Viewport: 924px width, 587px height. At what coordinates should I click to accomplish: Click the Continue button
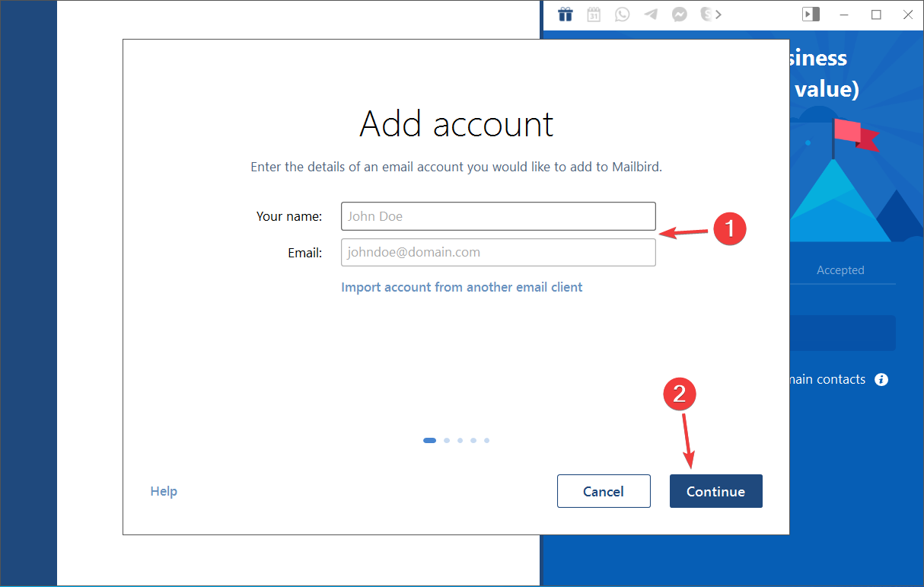click(x=716, y=491)
